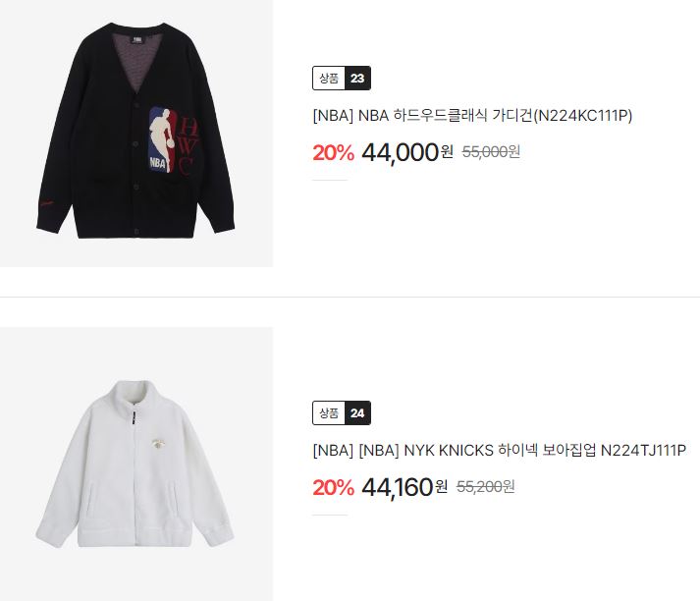Screen dimensions: 700x601
Task: Open the white NYK Knicks fleece jacket image
Action: (x=136, y=464)
